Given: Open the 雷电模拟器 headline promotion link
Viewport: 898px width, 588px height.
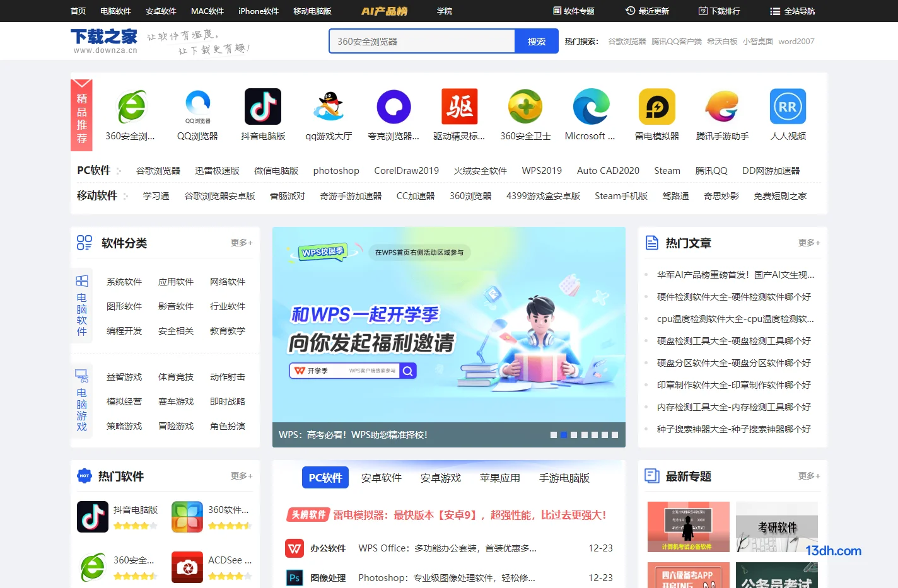Looking at the screenshot, I should pos(469,515).
